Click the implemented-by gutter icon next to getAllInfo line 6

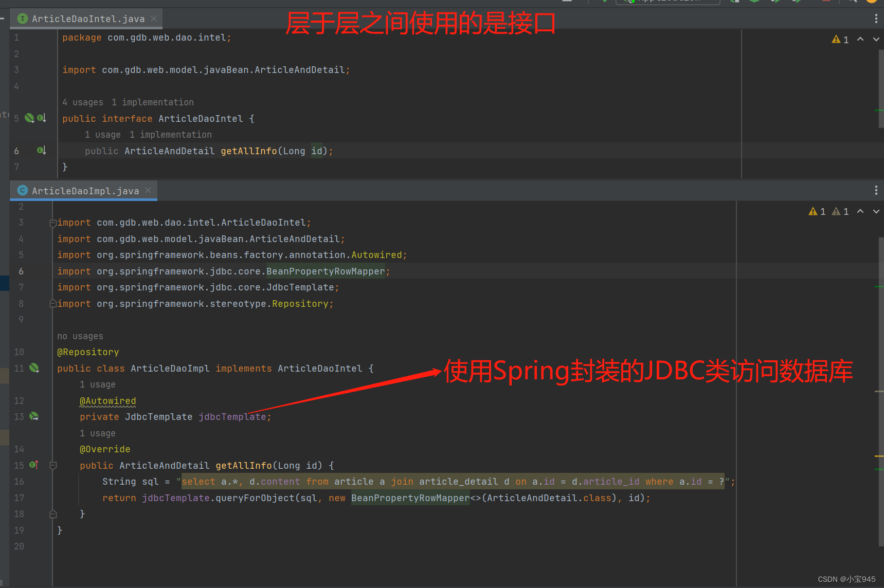pyautogui.click(x=42, y=151)
